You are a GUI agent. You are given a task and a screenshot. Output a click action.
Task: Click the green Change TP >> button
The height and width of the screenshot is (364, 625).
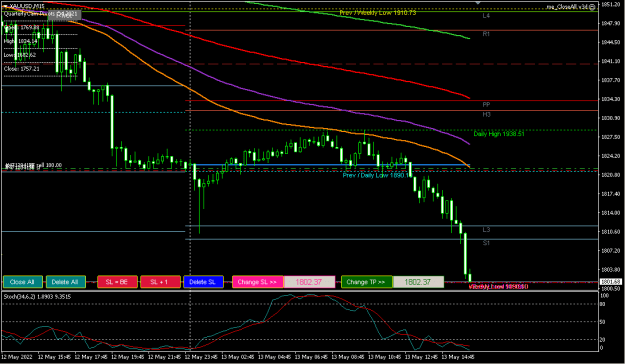click(x=366, y=282)
